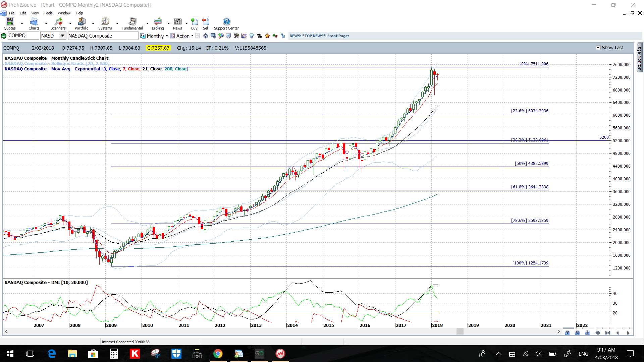Open the Systems toolbar icon

pyautogui.click(x=105, y=24)
